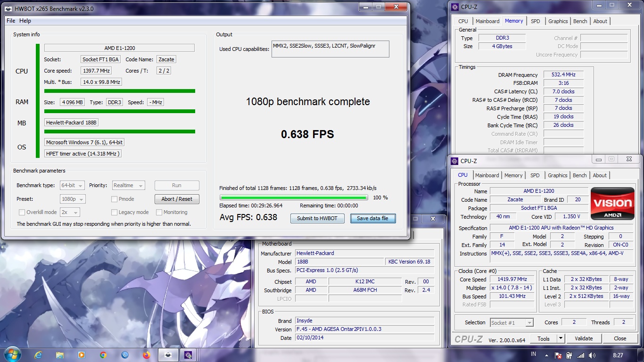644x362 pixels.
Task: Open Graphics tab in lower CPU-Z window
Action: click(x=558, y=175)
